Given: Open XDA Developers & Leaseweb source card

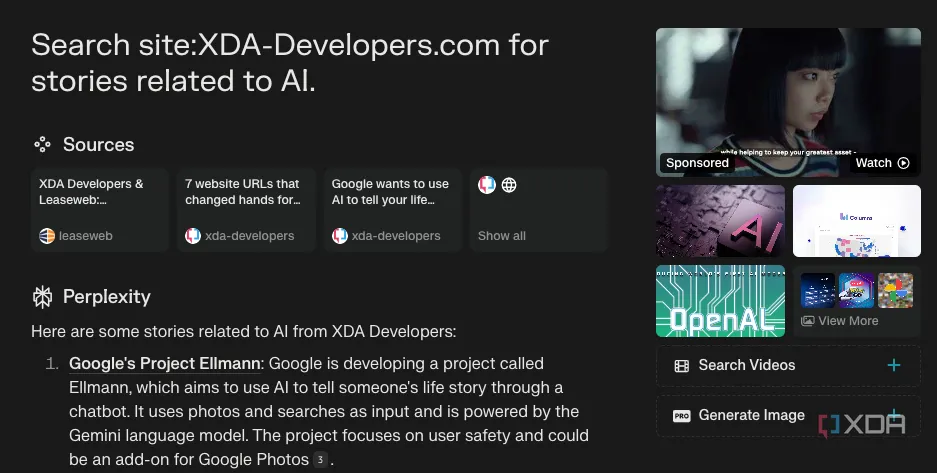Looking at the screenshot, I should pos(101,209).
